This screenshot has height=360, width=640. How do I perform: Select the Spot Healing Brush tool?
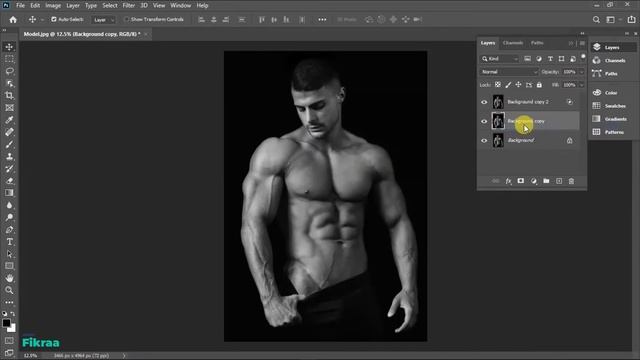click(9, 132)
